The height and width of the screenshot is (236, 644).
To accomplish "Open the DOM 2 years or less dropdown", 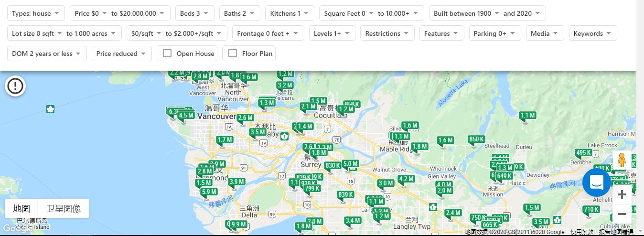I will click(47, 54).
